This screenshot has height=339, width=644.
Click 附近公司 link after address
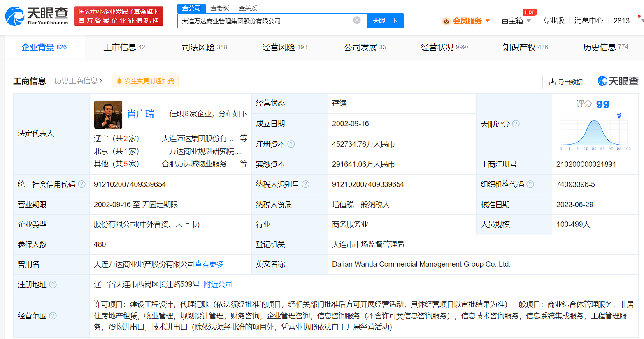click(x=218, y=284)
